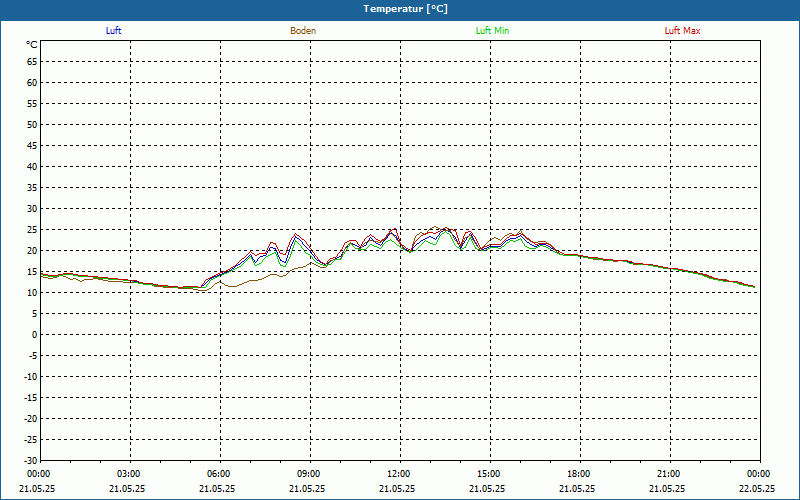This screenshot has height=500, width=800.
Task: Click the 09:00 time axis label
Action: [x=308, y=474]
